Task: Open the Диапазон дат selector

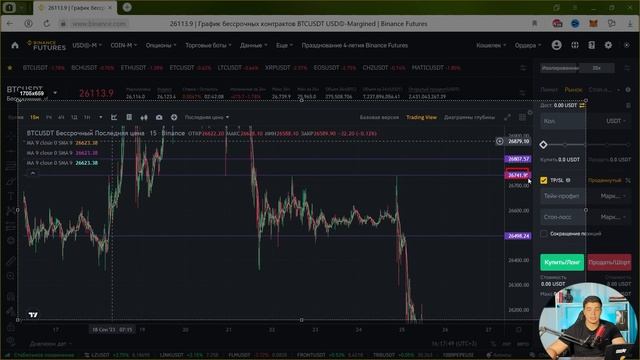Action: (x=50, y=344)
